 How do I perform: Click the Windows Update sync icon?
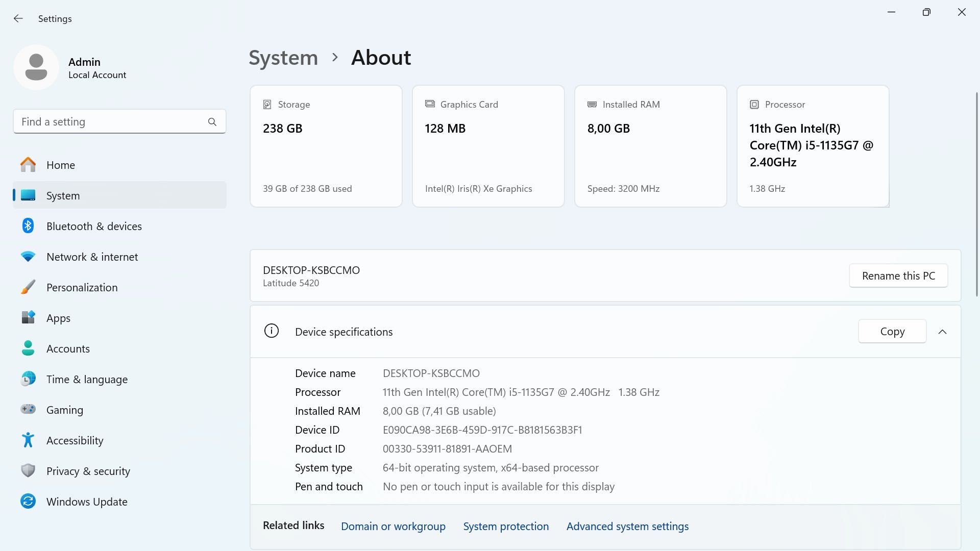pyautogui.click(x=28, y=502)
